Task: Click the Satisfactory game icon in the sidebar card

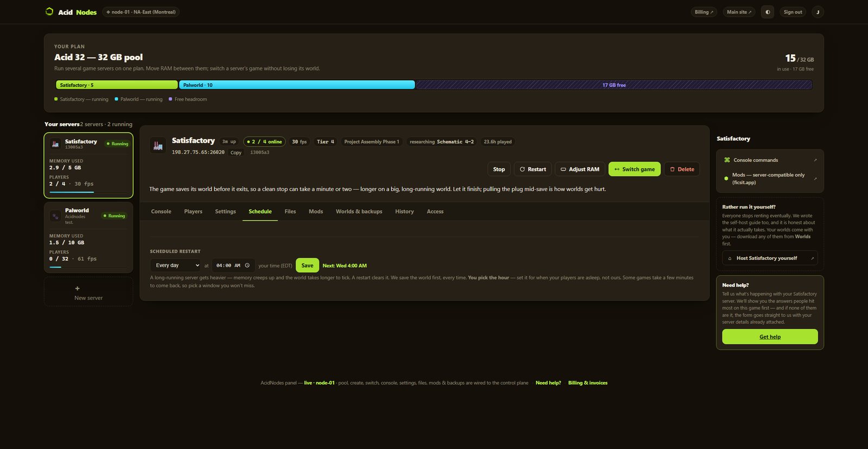Action: click(55, 144)
